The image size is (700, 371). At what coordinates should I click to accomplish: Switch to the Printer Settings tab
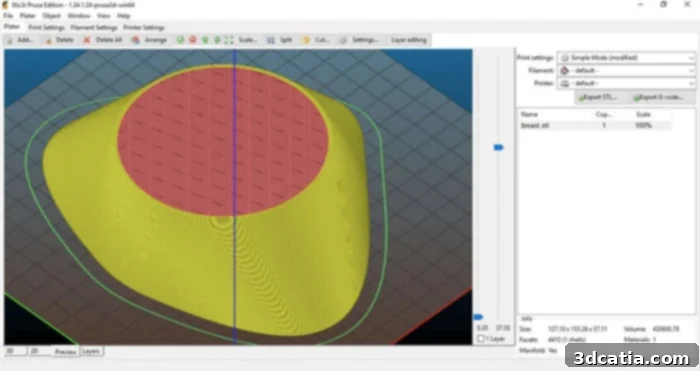144,28
